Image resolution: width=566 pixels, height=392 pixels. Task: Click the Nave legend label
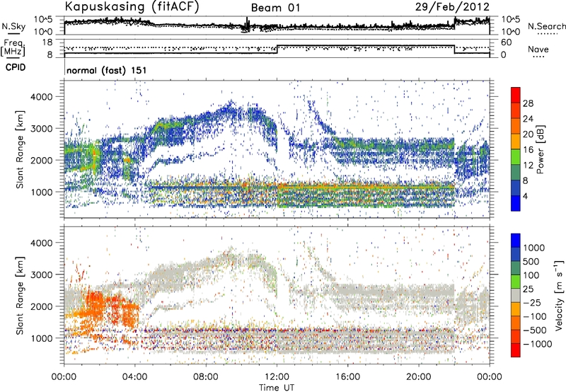click(x=538, y=49)
